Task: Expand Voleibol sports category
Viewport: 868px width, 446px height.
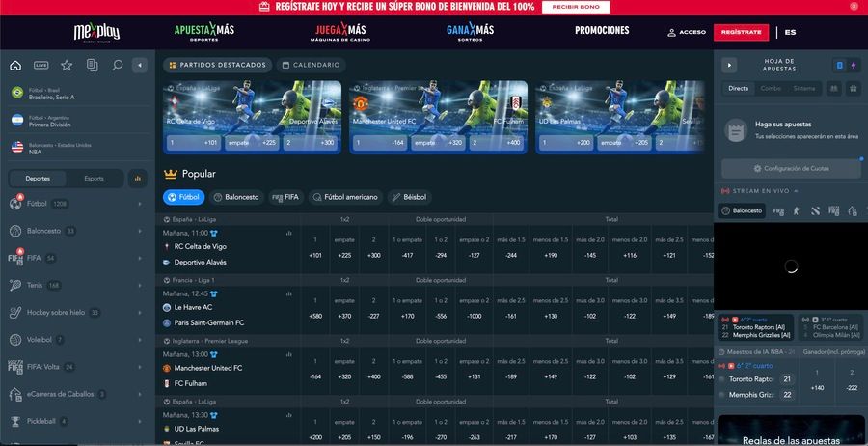Action: 77,340
